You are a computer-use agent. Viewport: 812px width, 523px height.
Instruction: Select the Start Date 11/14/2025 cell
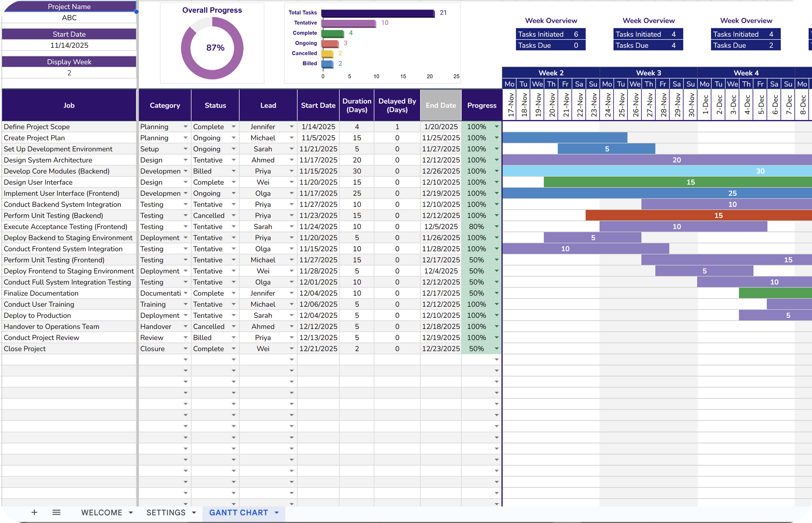69,45
